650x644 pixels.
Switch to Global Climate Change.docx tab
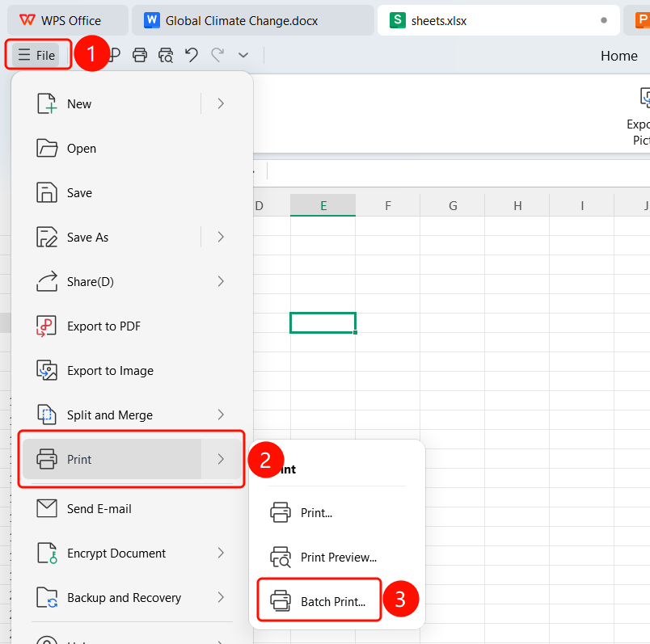253,20
